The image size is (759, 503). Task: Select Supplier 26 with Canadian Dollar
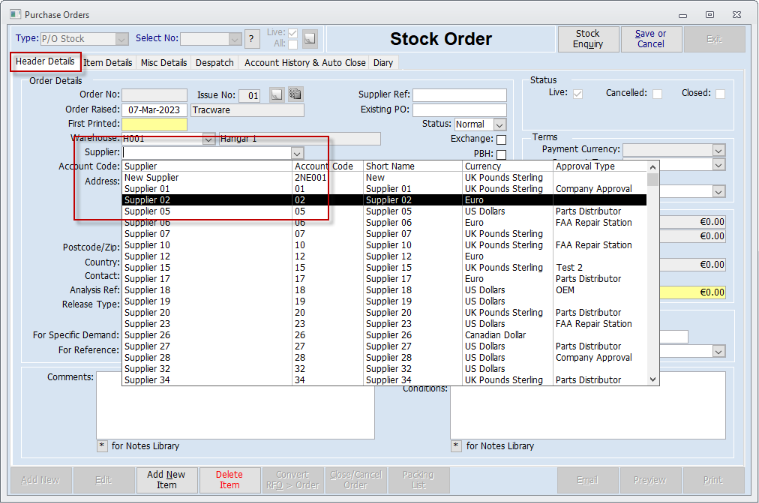coord(384,335)
